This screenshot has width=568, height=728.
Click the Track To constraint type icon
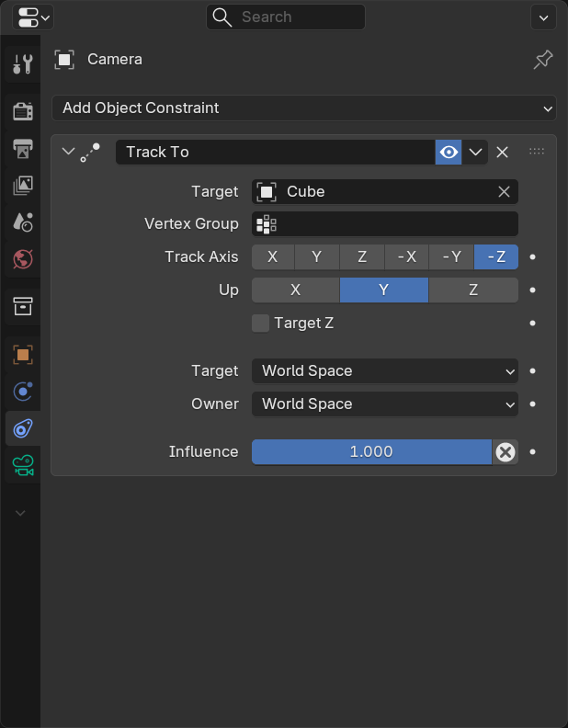coord(90,153)
